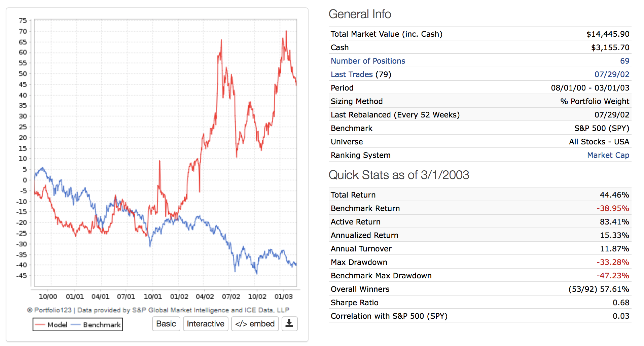The height and width of the screenshot is (346, 644).
Task: Select the Basic chart view button
Action: (166, 324)
